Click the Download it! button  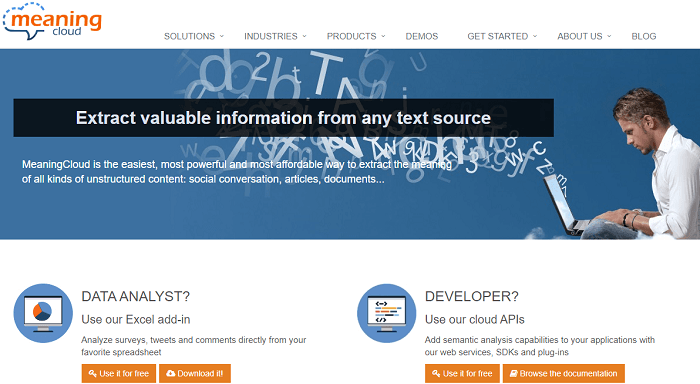click(x=195, y=373)
